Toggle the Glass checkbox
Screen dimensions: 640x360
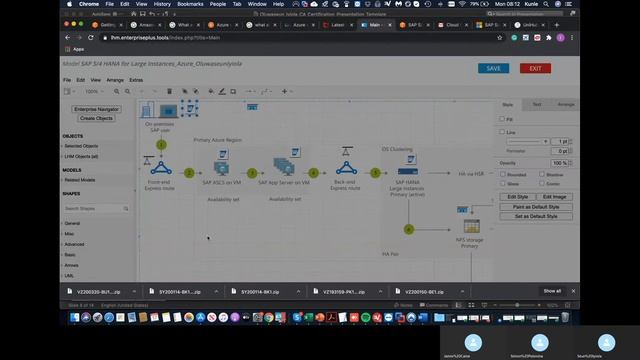point(503,183)
